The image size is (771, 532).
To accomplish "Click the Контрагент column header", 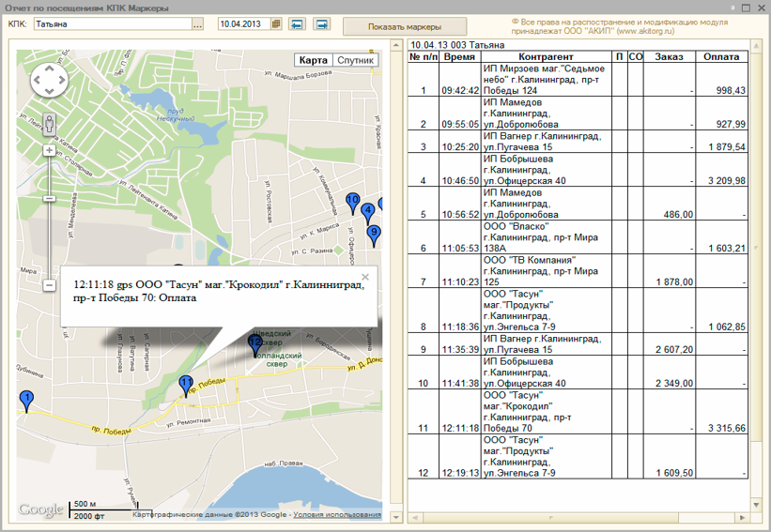I will coord(546,57).
